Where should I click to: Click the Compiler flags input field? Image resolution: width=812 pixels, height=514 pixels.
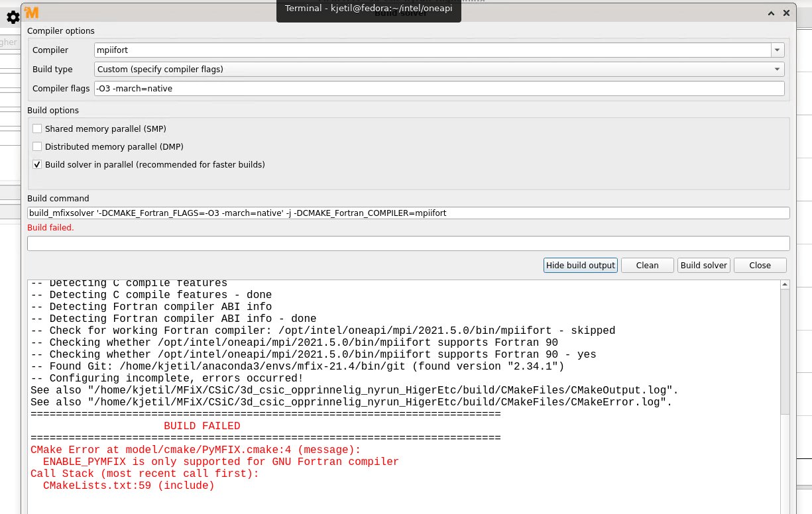pyautogui.click(x=437, y=88)
